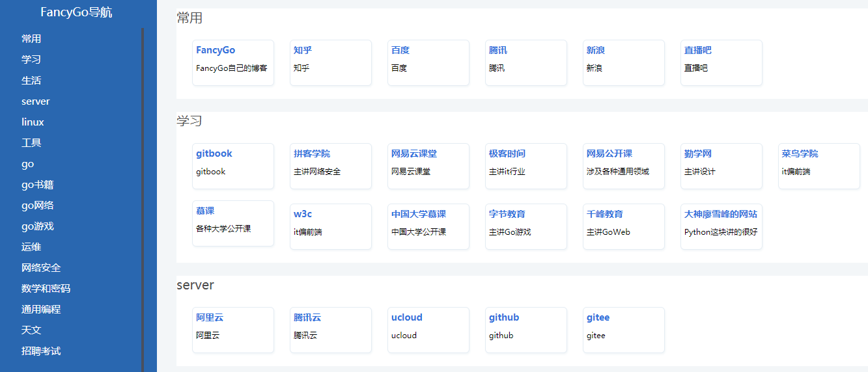Open 拼客学院 network security card
This screenshot has width=868, height=372.
[x=331, y=166]
